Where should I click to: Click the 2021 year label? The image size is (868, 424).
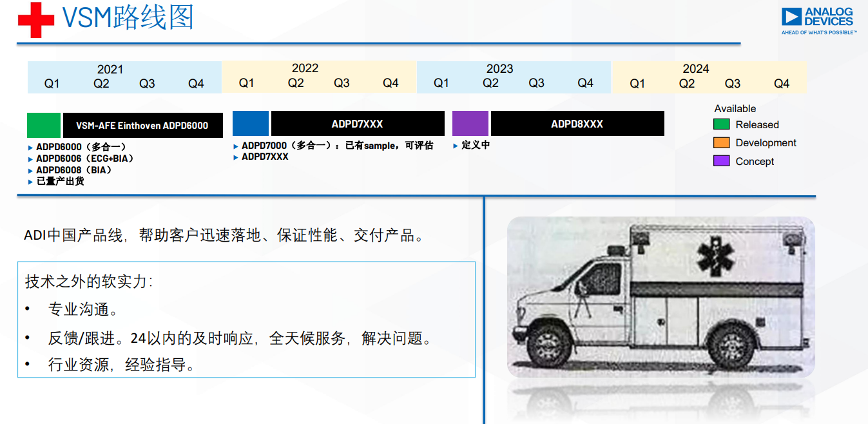point(110,70)
